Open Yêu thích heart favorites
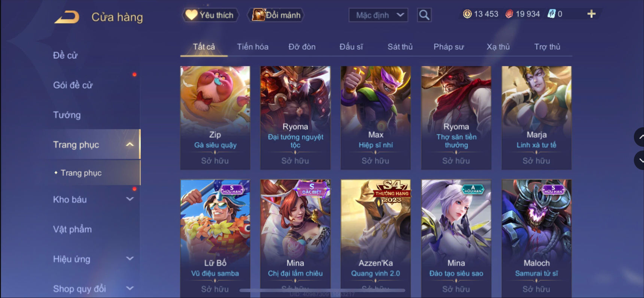 click(210, 15)
